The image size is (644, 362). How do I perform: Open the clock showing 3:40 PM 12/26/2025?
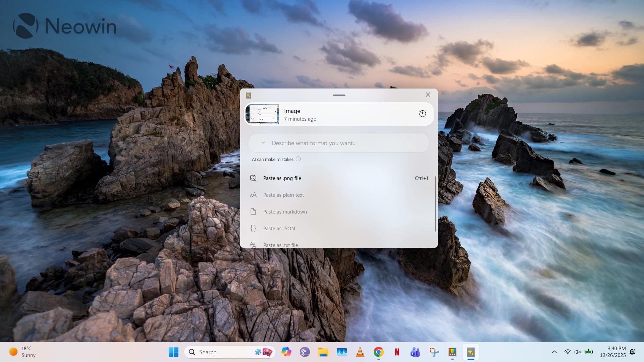pyautogui.click(x=613, y=352)
